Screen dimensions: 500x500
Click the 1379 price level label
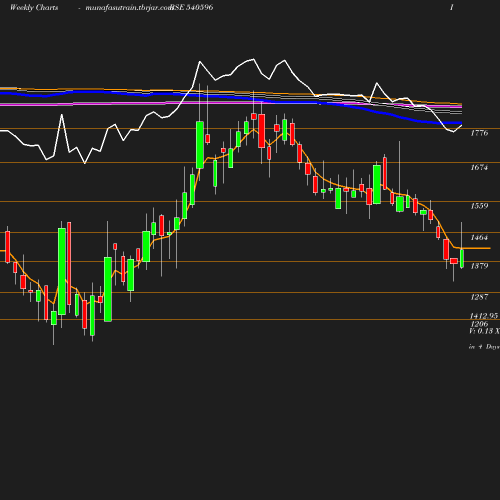479,266
